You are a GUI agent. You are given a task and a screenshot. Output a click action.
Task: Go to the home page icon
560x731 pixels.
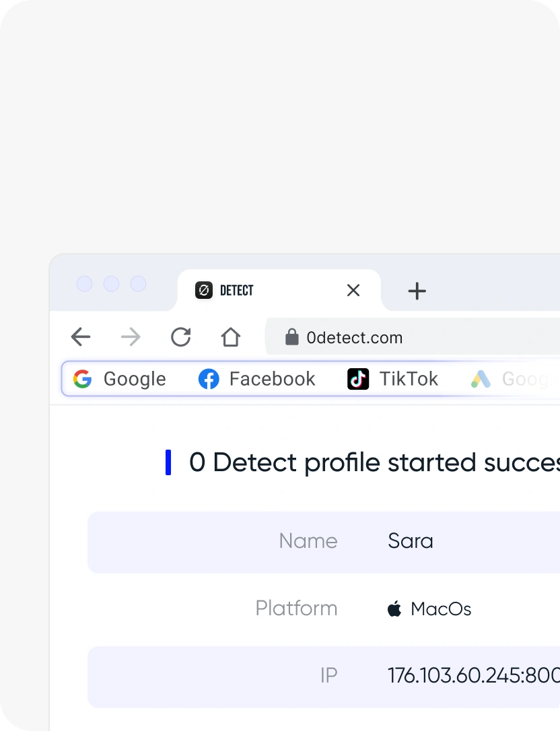(231, 337)
